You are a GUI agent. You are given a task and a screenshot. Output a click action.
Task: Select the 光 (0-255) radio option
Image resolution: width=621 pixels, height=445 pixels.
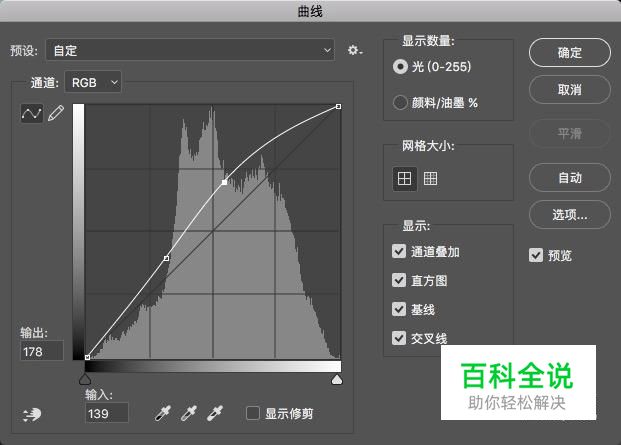tap(400, 67)
